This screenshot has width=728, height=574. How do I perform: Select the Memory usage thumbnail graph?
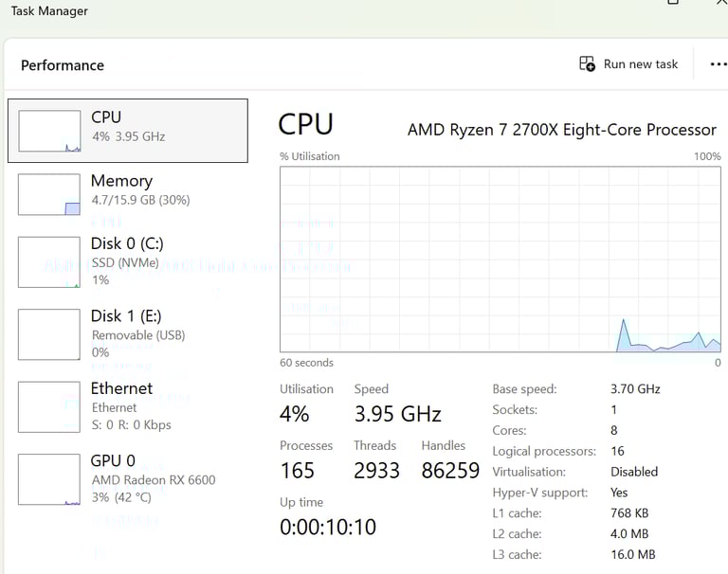tap(49, 194)
